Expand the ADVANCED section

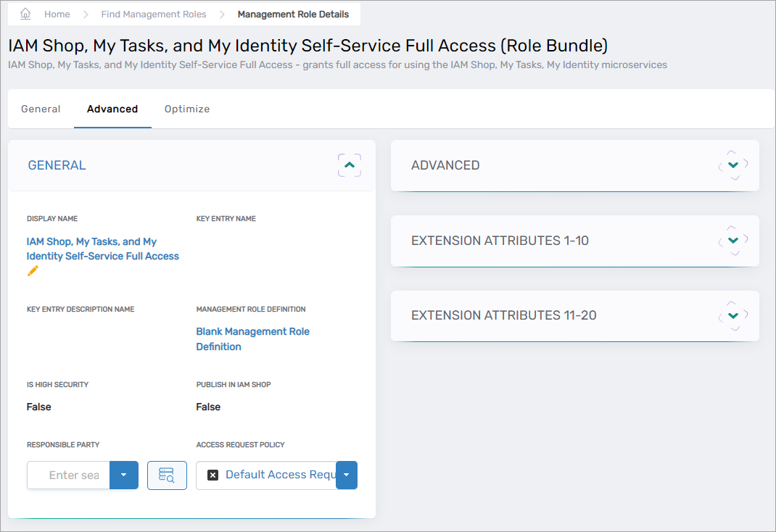point(732,165)
